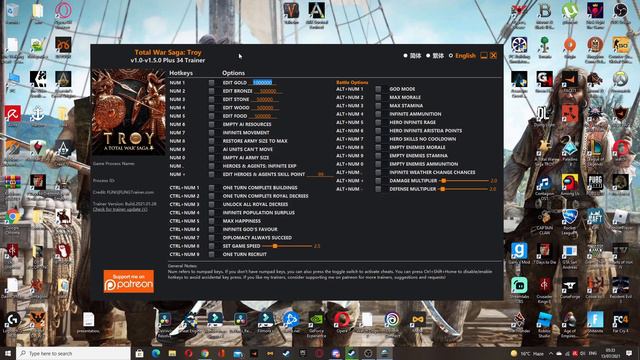The height and width of the screenshot is (360, 640).
Task: Click the Edit Food value field
Action: 263,116
